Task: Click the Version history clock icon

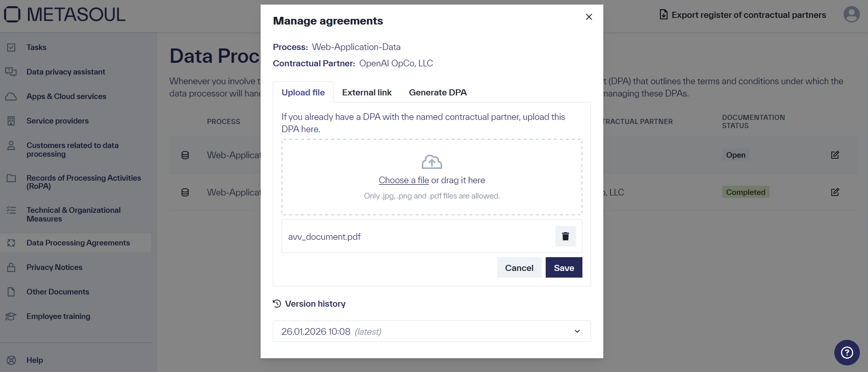Action: [276, 303]
